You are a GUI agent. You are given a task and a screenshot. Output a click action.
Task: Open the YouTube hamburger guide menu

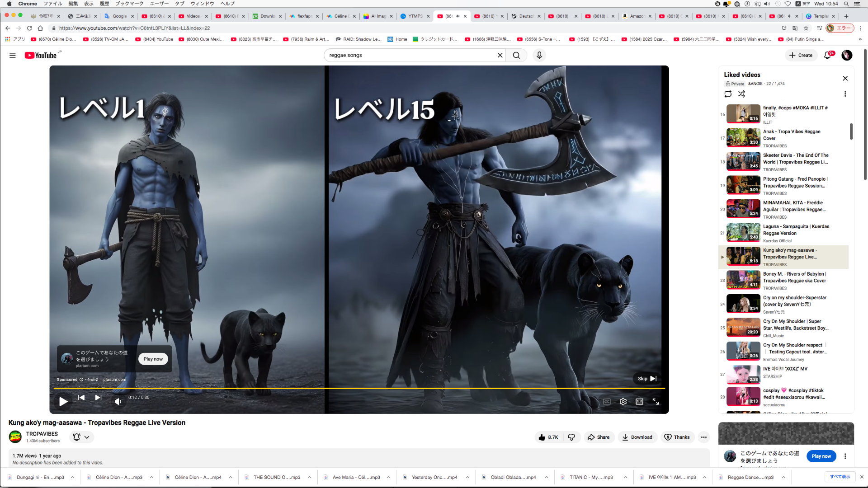pos(13,55)
